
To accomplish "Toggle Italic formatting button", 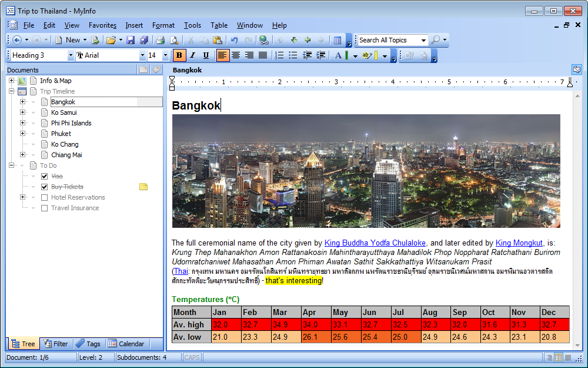I will point(192,55).
